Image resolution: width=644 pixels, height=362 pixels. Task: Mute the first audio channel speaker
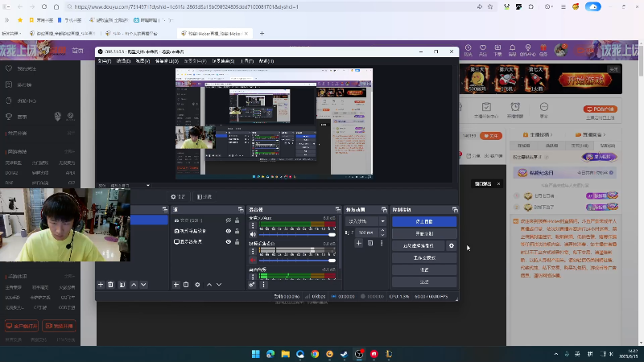(253, 235)
